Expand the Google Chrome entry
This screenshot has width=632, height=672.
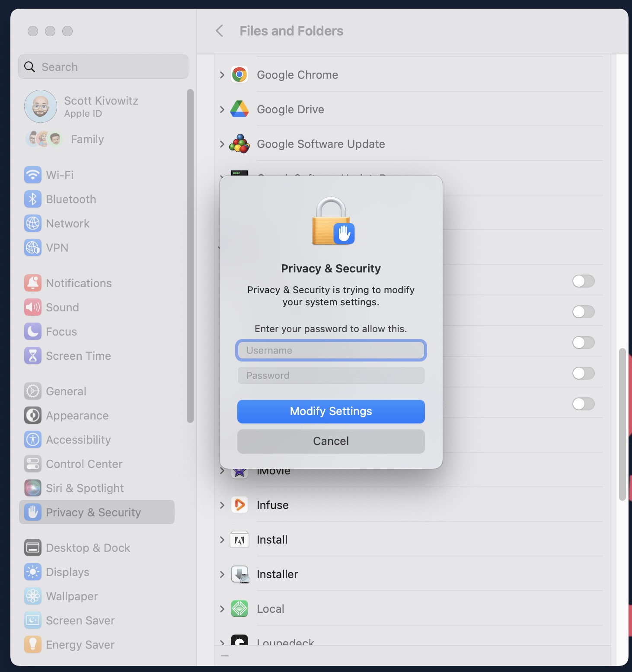coord(222,75)
